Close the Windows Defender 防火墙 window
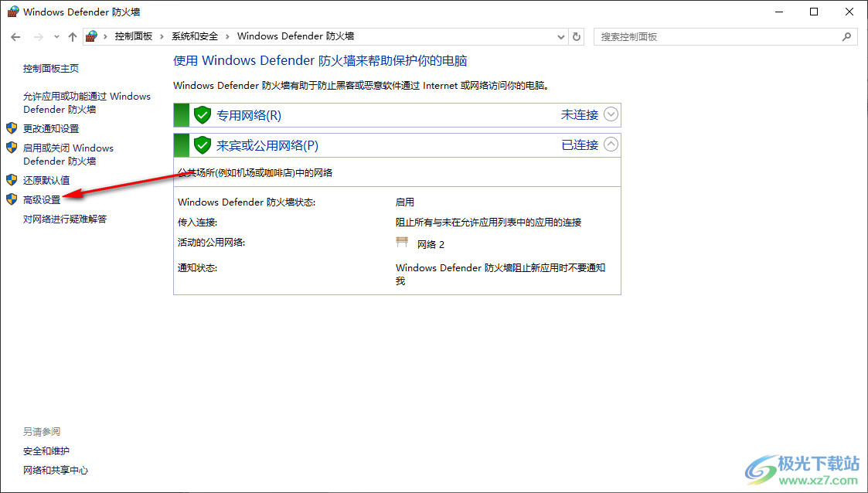Screen dimensions: 868x493 [849, 12]
